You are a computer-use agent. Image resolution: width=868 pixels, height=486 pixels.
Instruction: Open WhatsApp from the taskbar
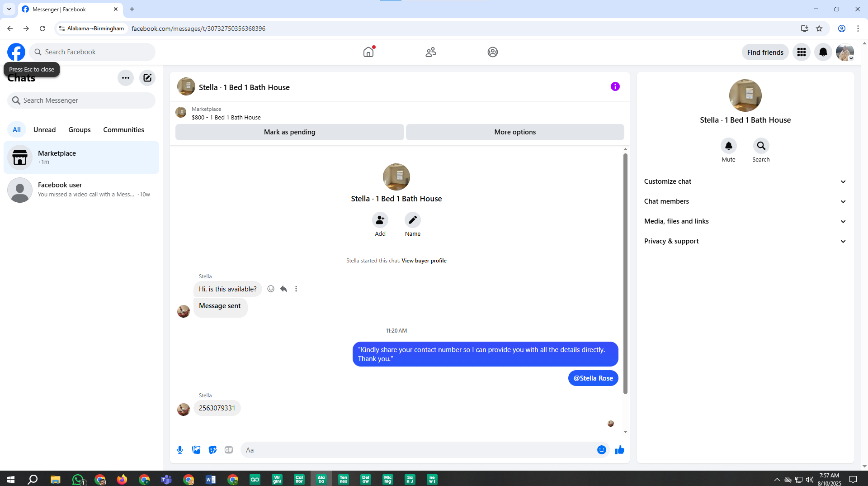click(x=78, y=479)
